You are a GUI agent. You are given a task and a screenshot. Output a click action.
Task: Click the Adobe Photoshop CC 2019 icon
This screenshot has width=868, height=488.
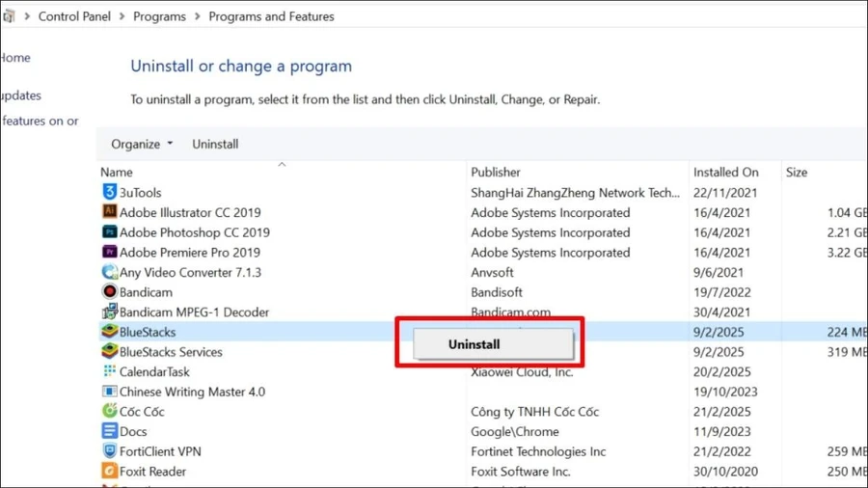[110, 231]
